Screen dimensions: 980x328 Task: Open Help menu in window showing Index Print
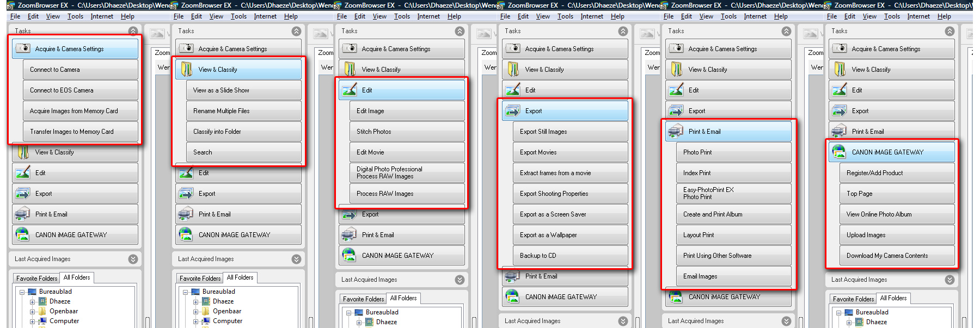click(x=781, y=16)
